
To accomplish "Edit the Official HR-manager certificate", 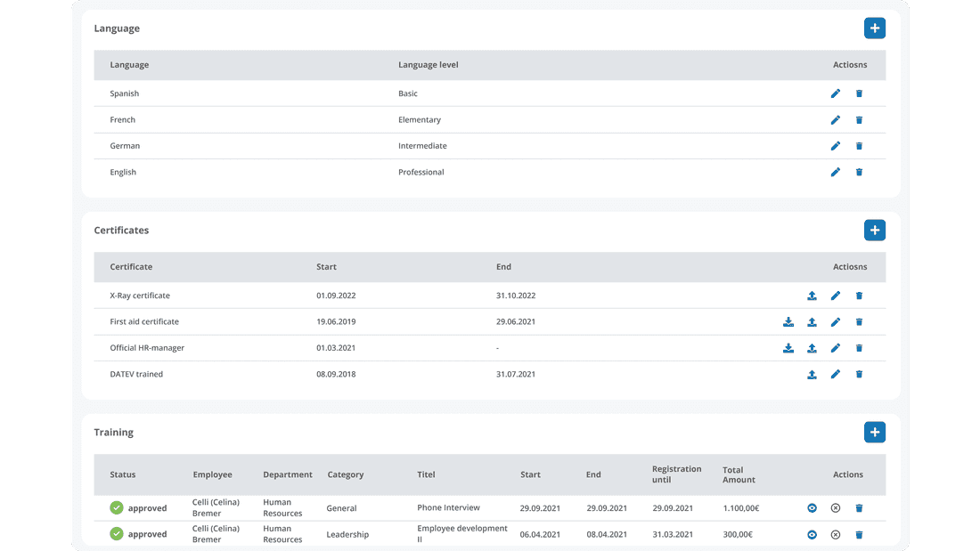I will [836, 347].
